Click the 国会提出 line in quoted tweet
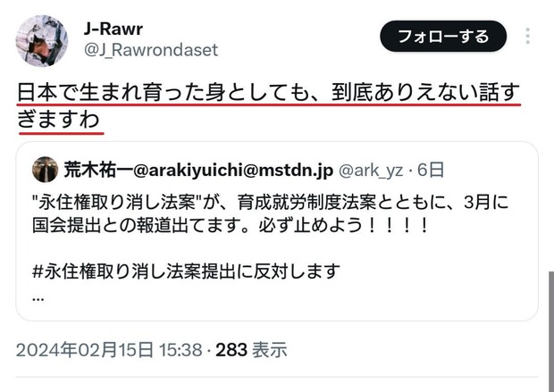 (x=230, y=225)
